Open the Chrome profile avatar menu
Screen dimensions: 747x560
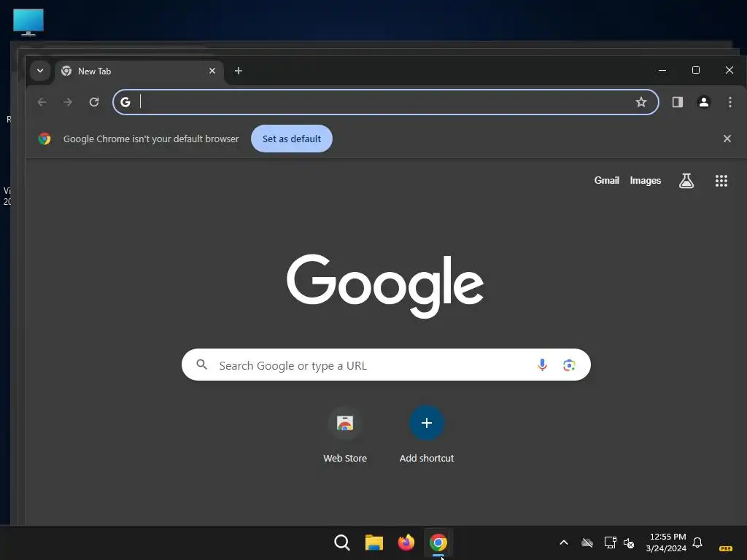coord(704,102)
